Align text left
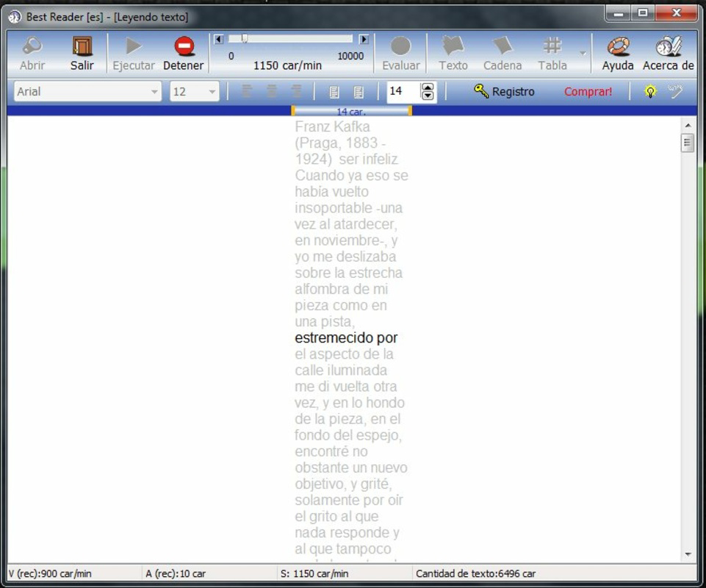Screen dimensions: 706x588 click(247, 91)
